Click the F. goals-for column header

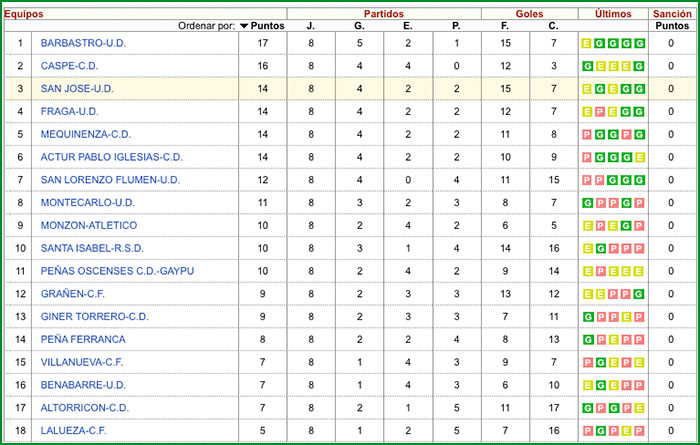pyautogui.click(x=505, y=26)
